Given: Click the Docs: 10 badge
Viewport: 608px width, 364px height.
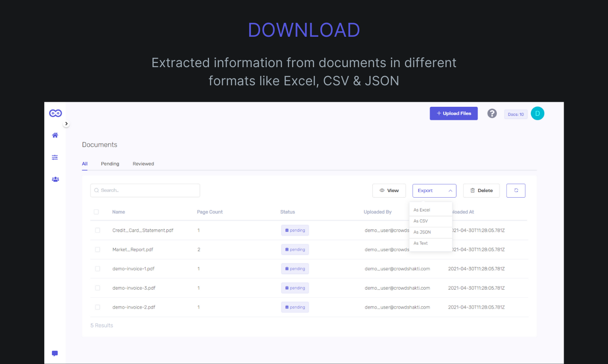Looking at the screenshot, I should (x=516, y=114).
